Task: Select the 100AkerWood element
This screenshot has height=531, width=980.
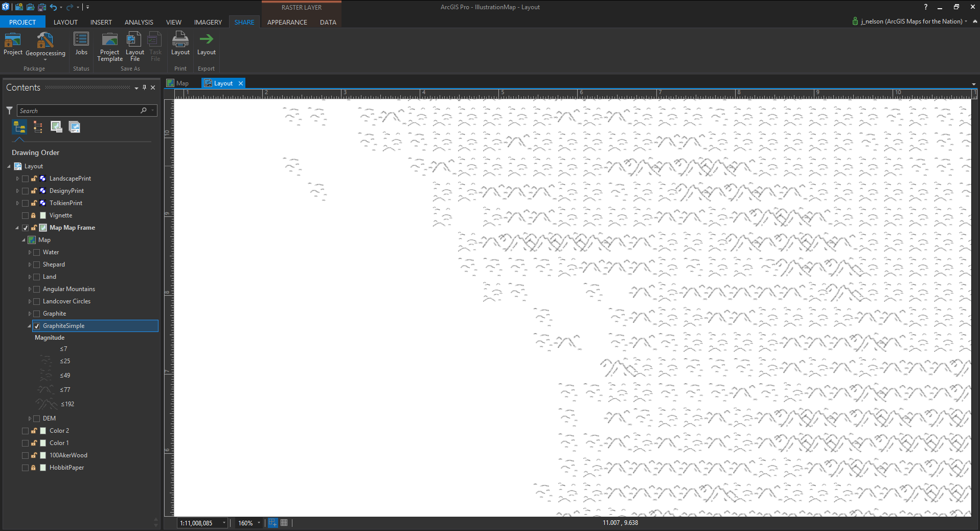Action: [x=69, y=455]
